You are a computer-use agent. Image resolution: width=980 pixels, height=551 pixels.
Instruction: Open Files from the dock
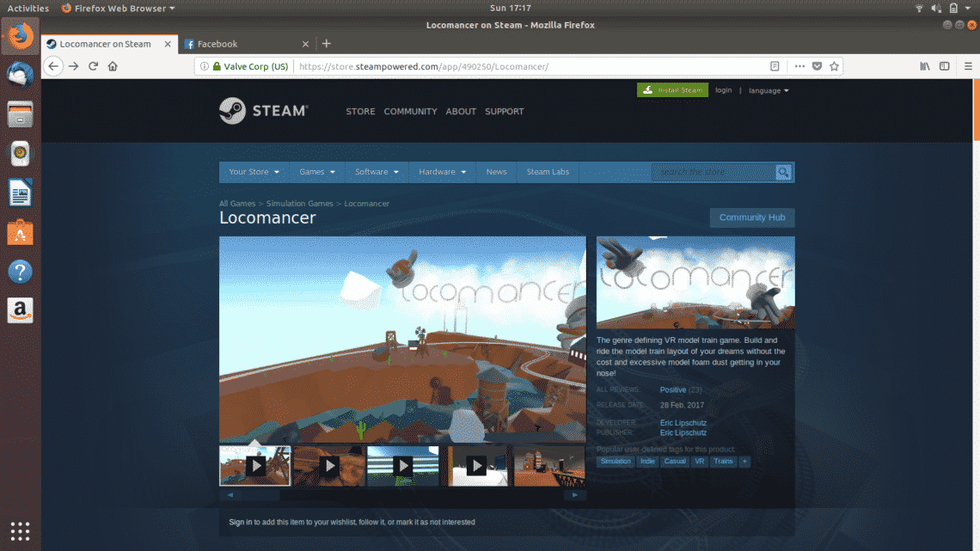[x=20, y=114]
